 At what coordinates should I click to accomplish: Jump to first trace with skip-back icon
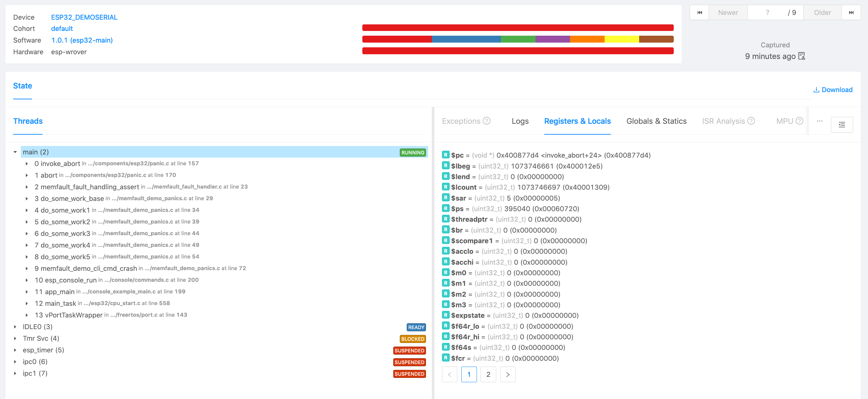click(x=699, y=13)
